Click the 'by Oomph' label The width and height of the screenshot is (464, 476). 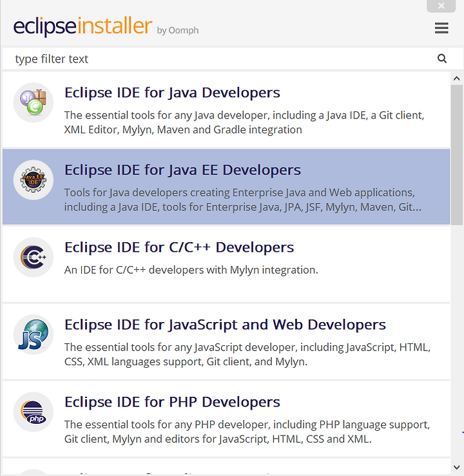(178, 30)
